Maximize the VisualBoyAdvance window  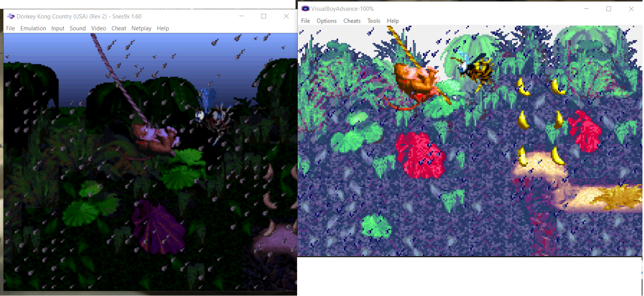pyautogui.click(x=609, y=8)
